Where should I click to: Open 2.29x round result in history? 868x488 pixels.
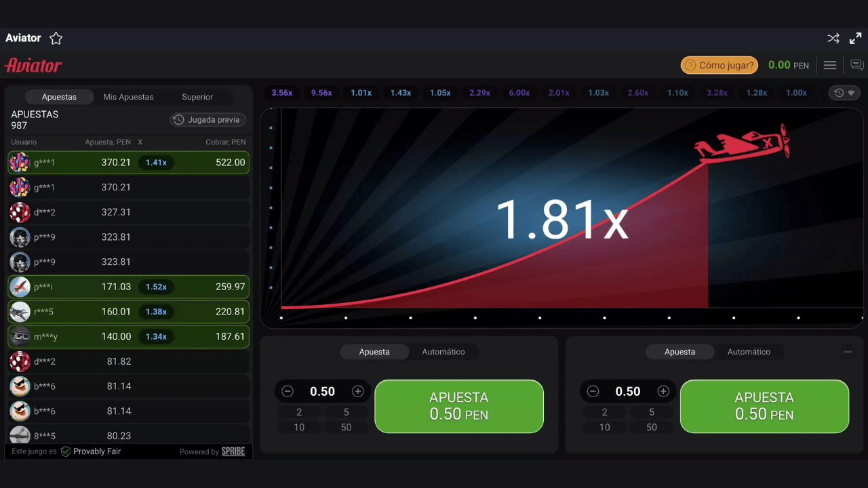click(x=479, y=93)
